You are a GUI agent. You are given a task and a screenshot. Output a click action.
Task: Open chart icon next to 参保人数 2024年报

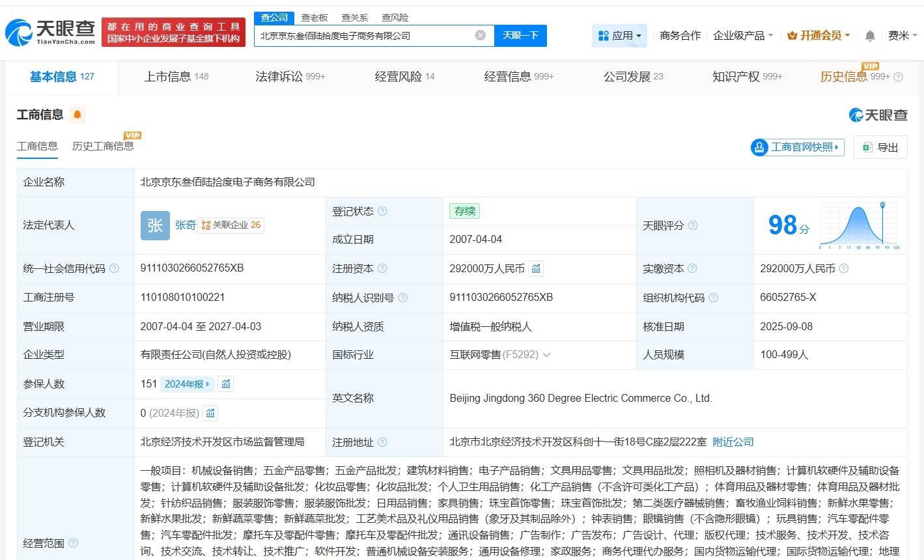point(226,384)
